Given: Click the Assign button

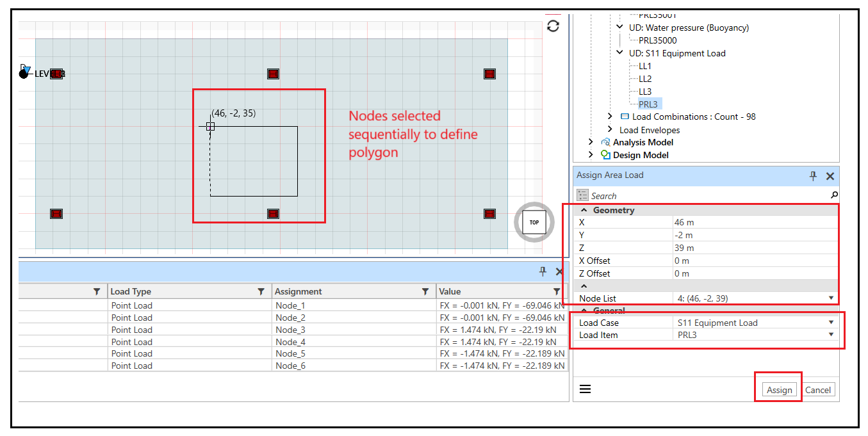Looking at the screenshot, I should tap(779, 390).
